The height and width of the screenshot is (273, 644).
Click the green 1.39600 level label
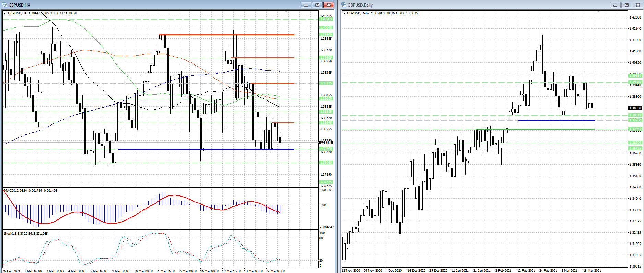point(326,58)
